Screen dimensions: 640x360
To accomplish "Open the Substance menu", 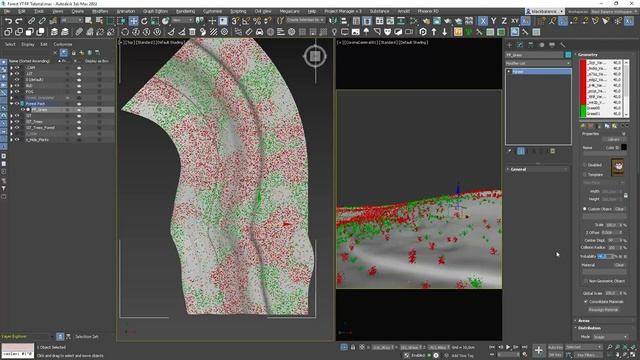I will click(379, 11).
